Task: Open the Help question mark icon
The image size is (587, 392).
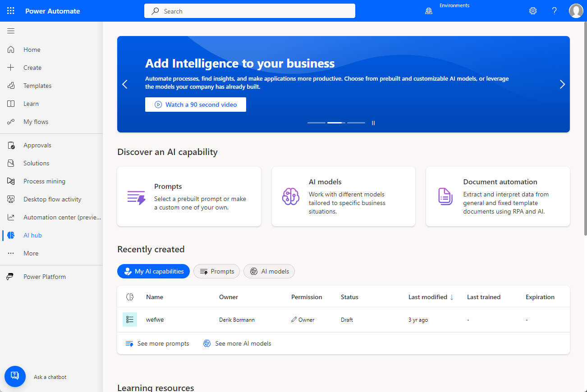Action: (x=555, y=11)
